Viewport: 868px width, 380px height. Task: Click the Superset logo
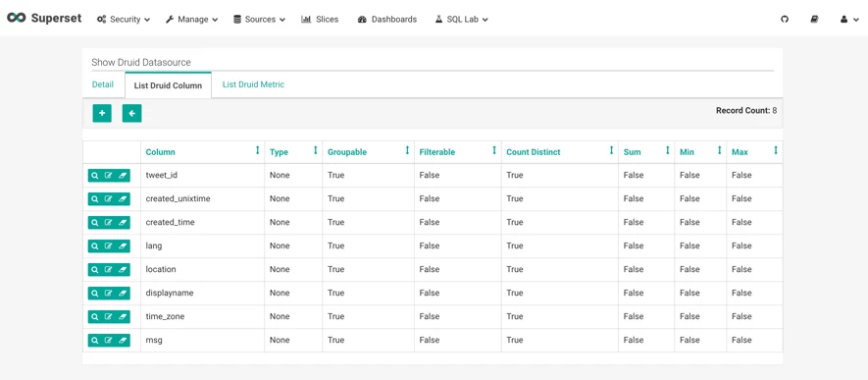click(44, 19)
